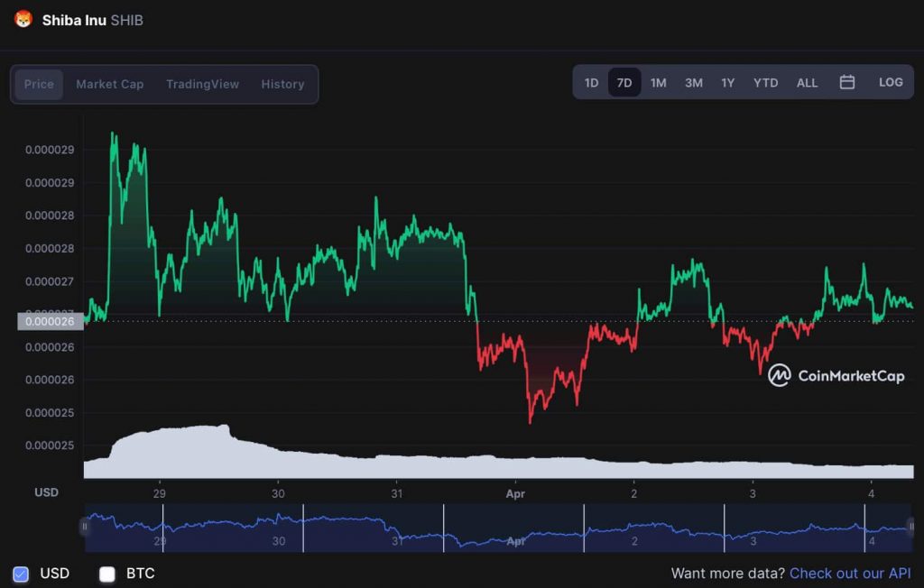Switch to the History tab
Screen dimensions: 924x588
[x=282, y=84]
